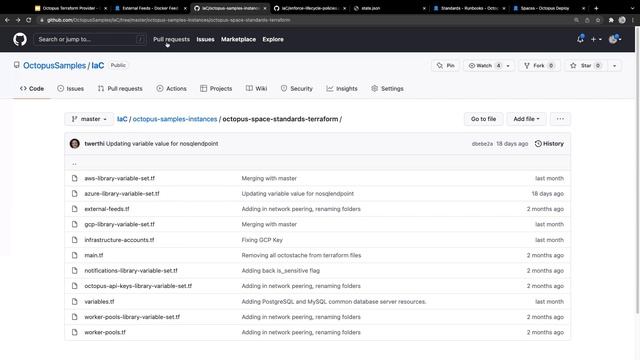
Task: Bookmark page with star icon in address bar
Action: [x=598, y=20]
